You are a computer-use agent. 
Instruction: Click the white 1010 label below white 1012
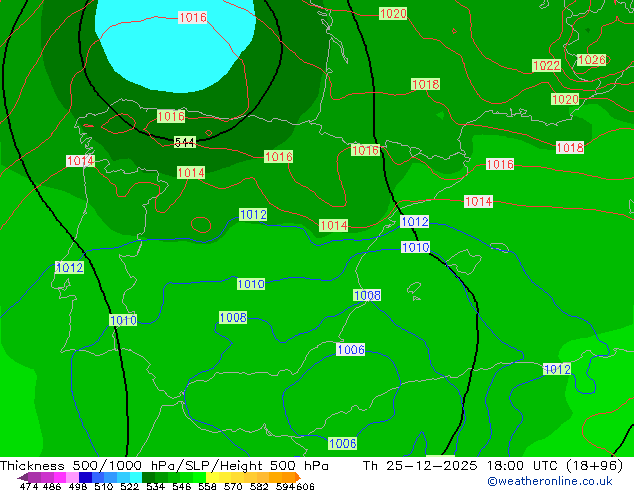point(415,247)
